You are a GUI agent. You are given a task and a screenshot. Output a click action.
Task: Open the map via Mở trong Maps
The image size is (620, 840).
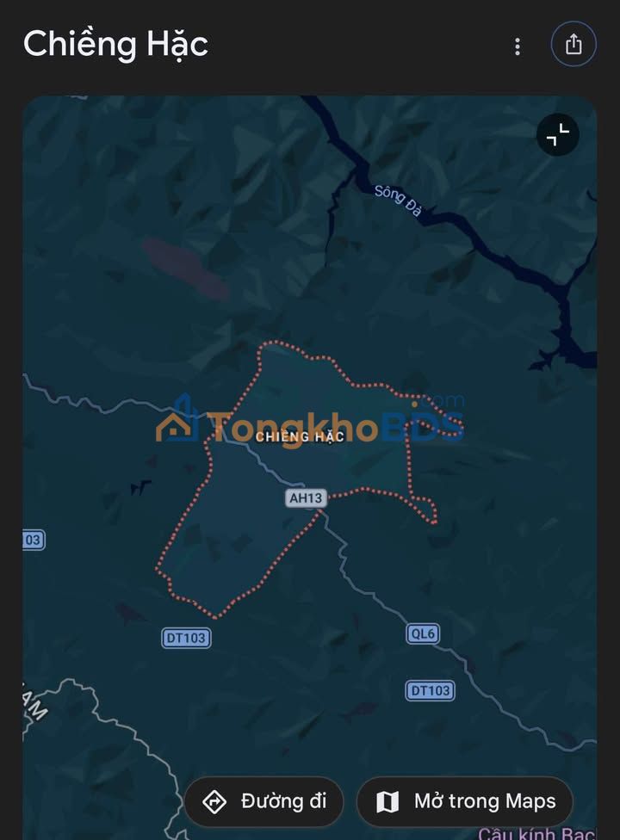click(x=465, y=801)
